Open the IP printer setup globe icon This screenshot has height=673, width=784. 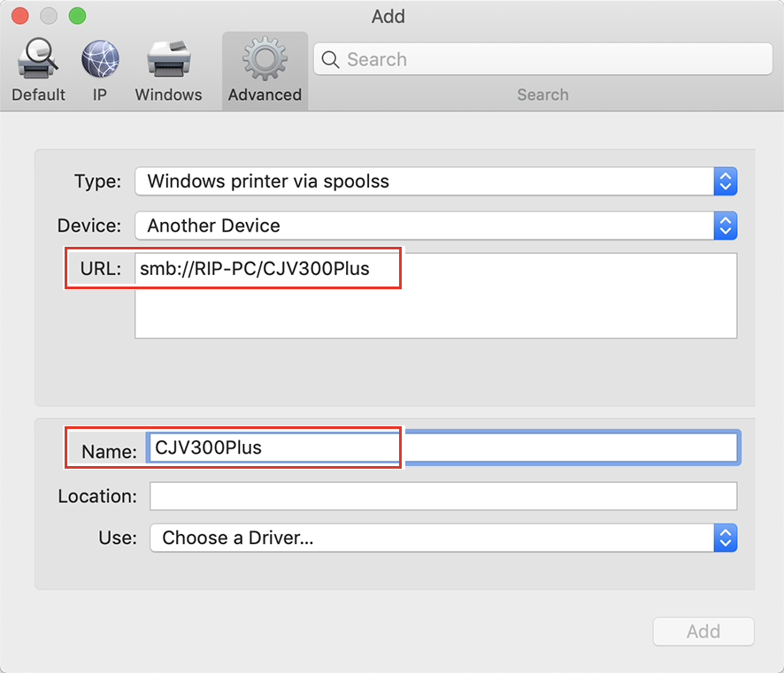[99, 57]
